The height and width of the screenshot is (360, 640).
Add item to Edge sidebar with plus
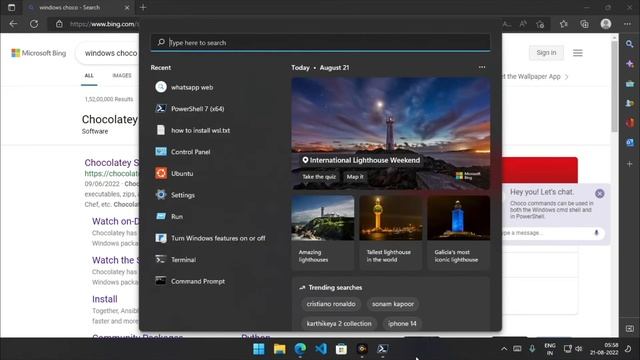[x=630, y=164]
